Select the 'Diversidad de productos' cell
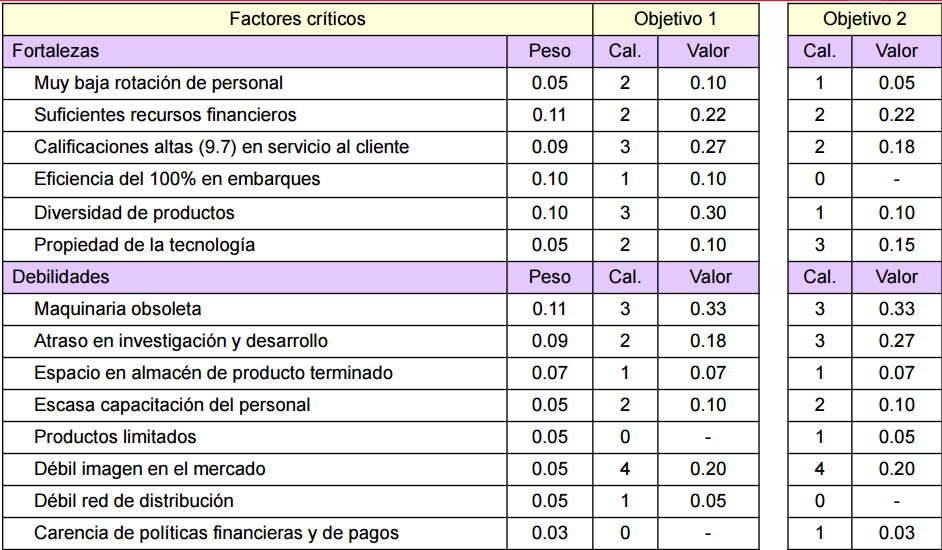This screenshot has width=942, height=550. pyautogui.click(x=134, y=213)
